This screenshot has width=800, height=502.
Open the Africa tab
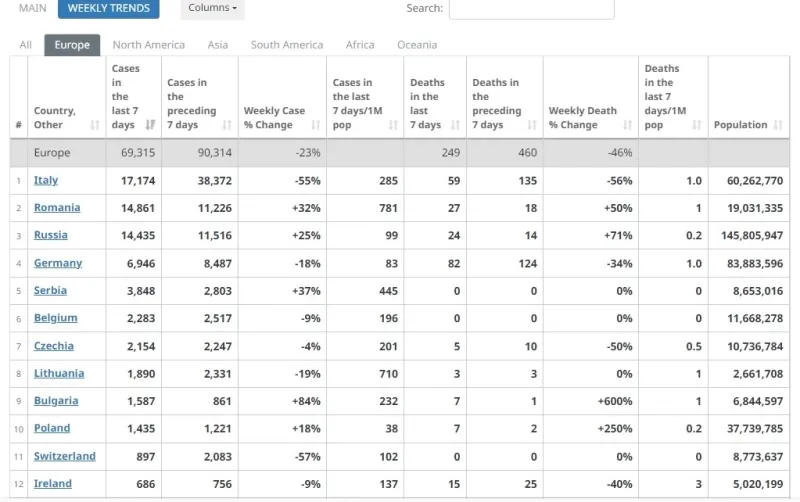pos(360,45)
